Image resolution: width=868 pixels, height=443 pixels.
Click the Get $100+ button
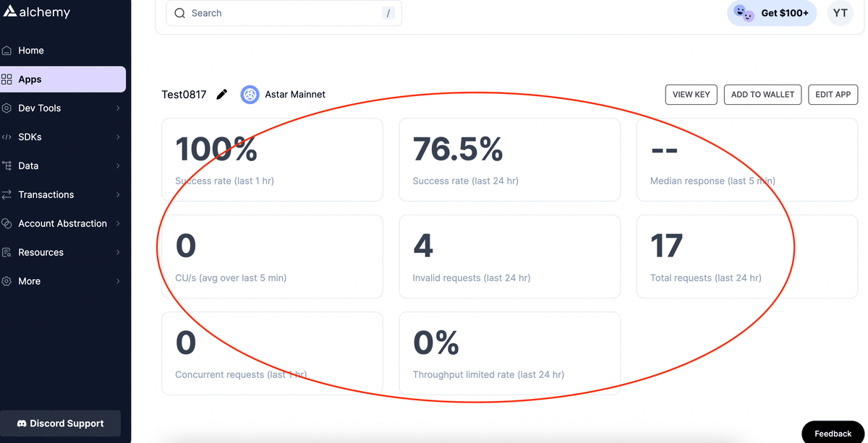click(772, 13)
